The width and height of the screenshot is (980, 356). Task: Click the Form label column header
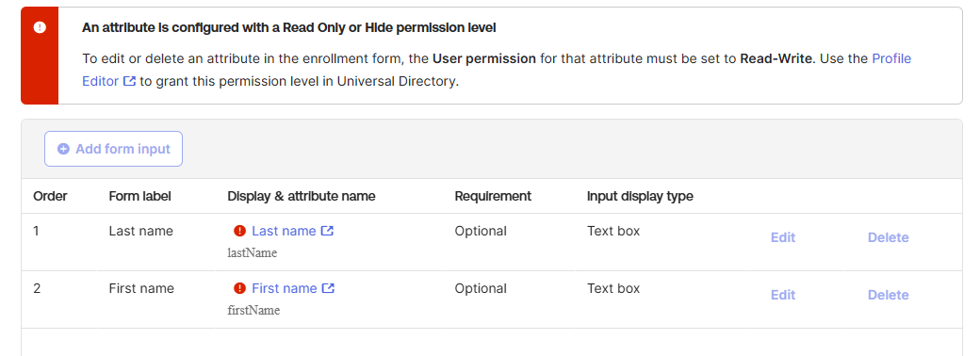pyautogui.click(x=140, y=196)
